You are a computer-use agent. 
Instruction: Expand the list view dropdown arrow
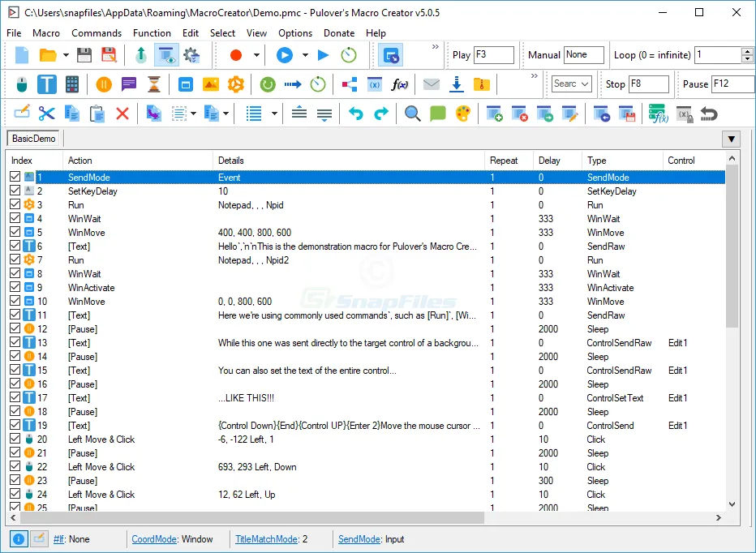click(274, 114)
